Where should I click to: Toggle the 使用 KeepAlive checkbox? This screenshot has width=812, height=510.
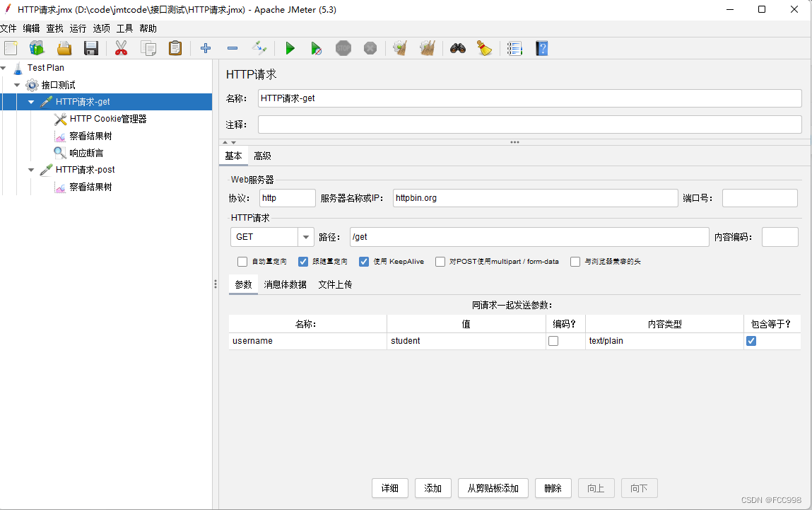click(x=364, y=262)
